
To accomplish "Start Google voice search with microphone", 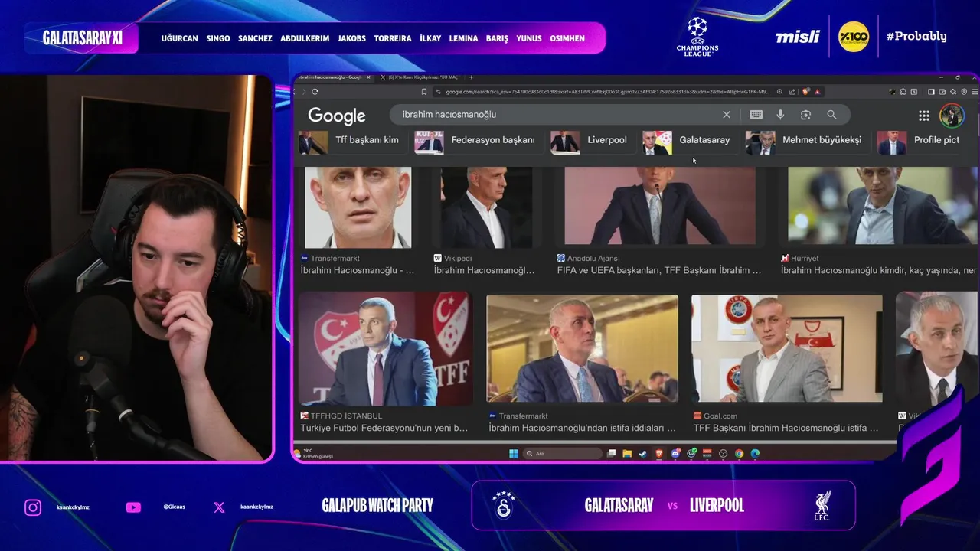I will tap(780, 115).
